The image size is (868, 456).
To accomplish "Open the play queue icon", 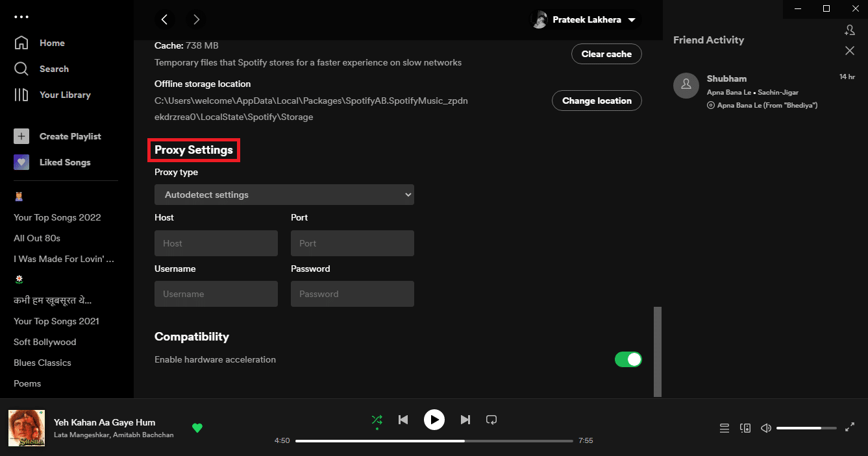I will (x=725, y=427).
